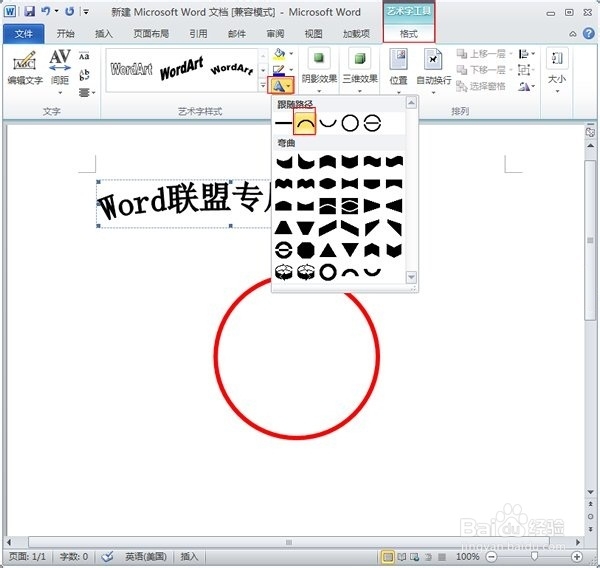Select the Word联盟 WordArt object

coord(185,204)
